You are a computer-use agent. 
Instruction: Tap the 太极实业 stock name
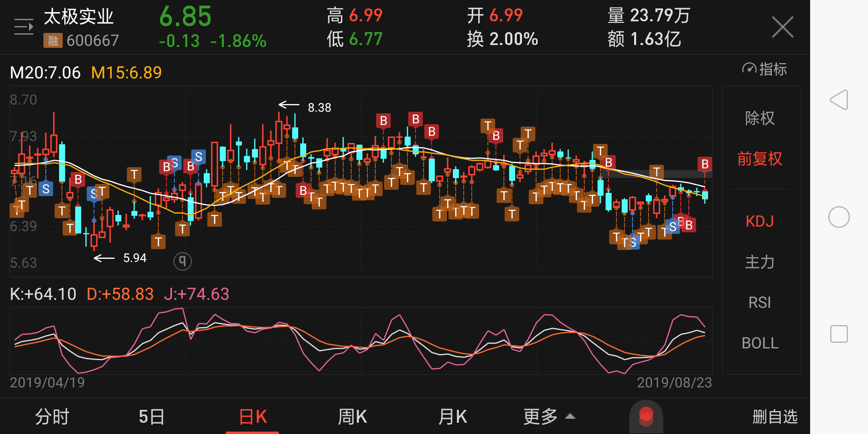click(79, 17)
